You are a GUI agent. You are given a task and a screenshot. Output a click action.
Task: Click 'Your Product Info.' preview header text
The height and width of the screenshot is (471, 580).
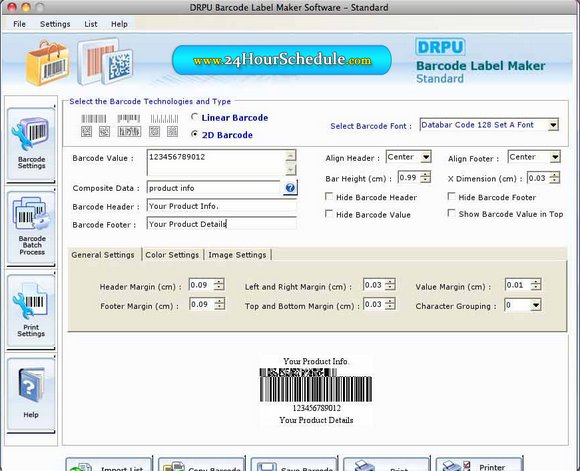316,361
